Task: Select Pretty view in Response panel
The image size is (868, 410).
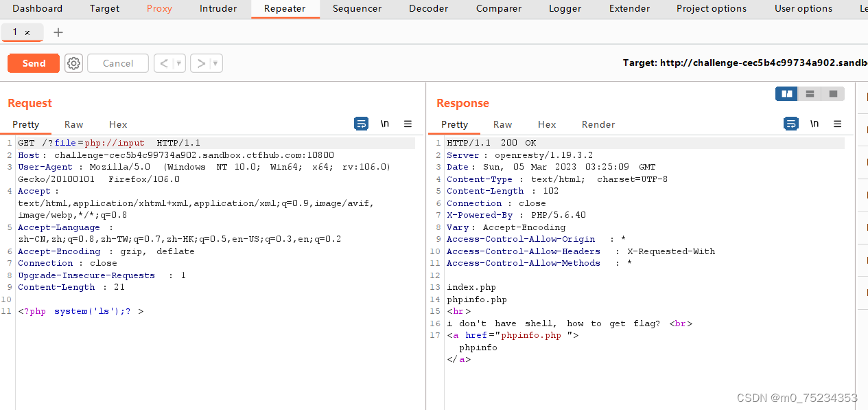Action: click(x=454, y=124)
